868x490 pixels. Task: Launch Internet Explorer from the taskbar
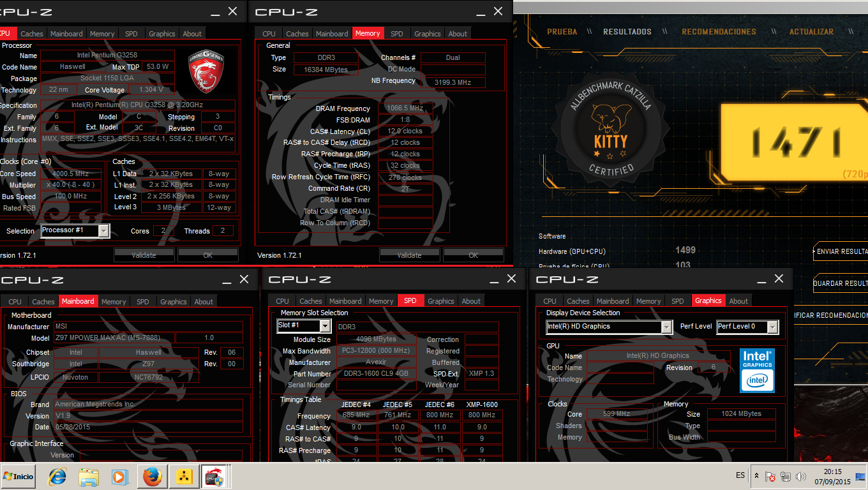[x=58, y=477]
